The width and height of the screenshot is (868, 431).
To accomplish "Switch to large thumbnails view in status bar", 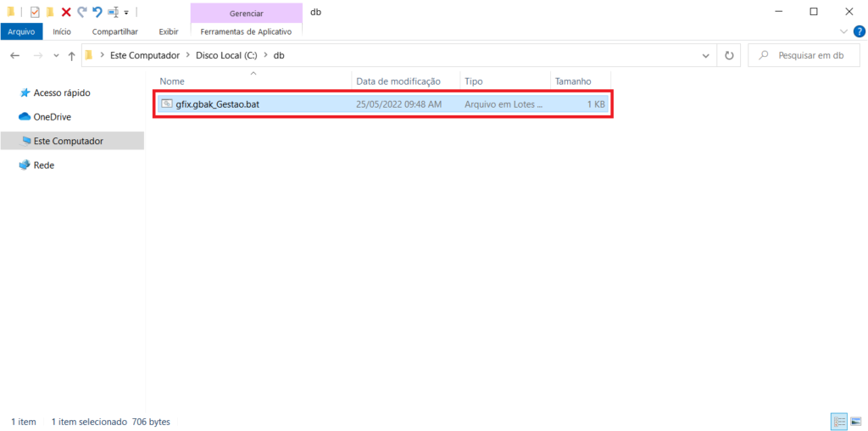I will 855,421.
